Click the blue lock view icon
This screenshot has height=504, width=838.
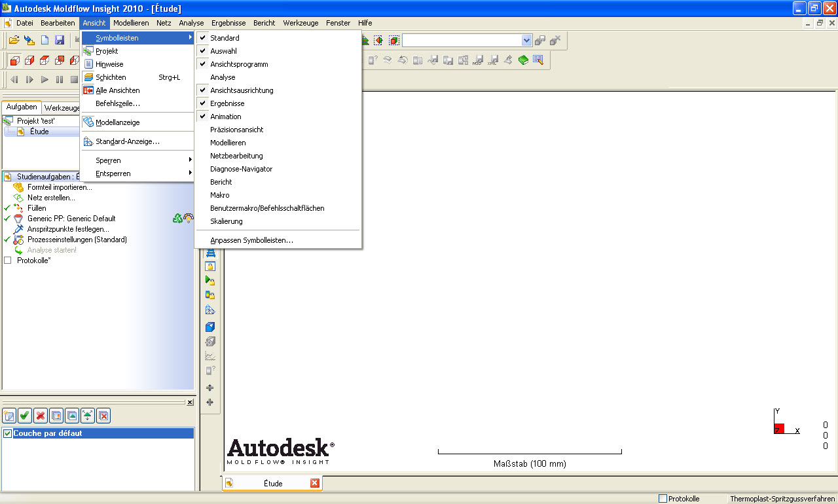(210, 266)
